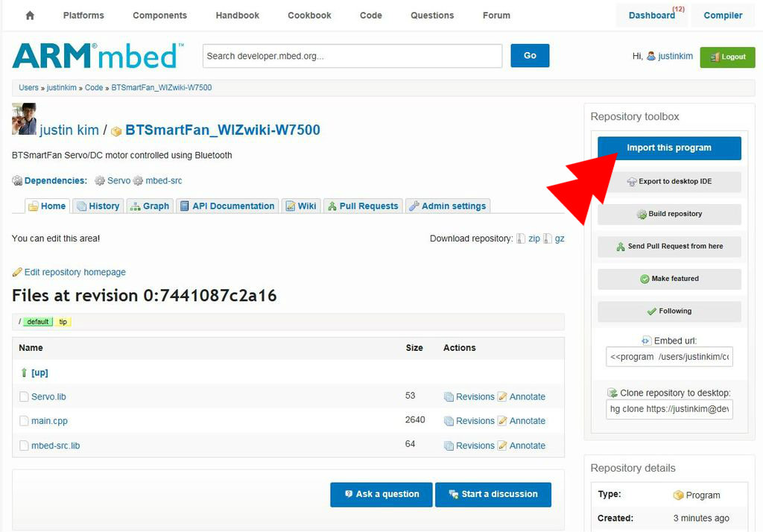Focus the Search developer.mbed.org field
This screenshot has width=763, height=532.
(x=352, y=56)
